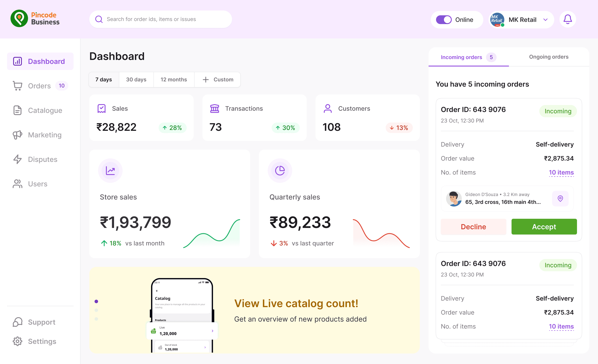Select the first carousel dot on banner
The height and width of the screenshot is (364, 598).
(96, 301)
